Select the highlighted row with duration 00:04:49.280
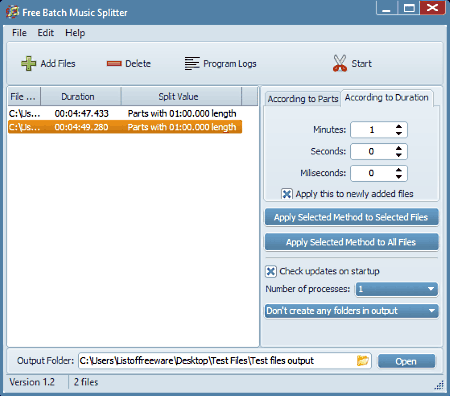The height and width of the screenshot is (396, 450). tap(125, 127)
